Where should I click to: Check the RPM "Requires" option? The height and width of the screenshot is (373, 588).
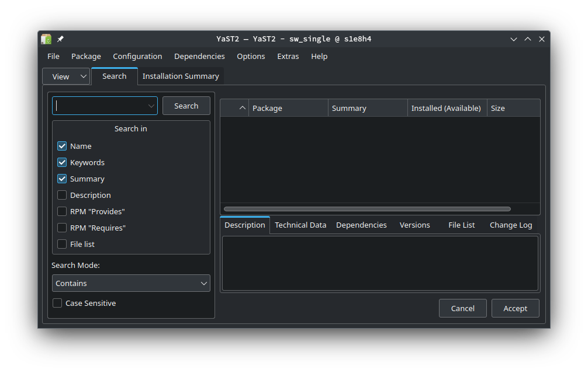coord(61,228)
